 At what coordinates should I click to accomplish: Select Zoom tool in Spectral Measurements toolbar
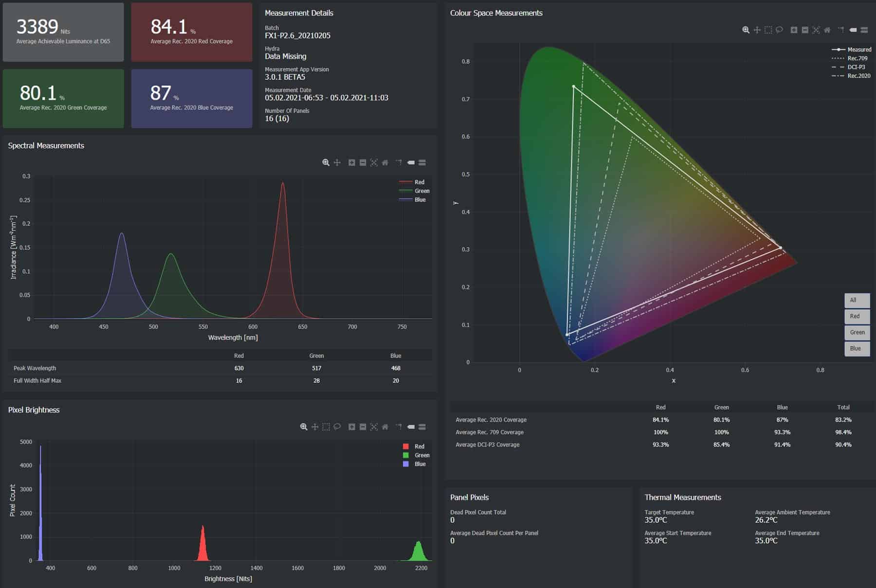click(x=326, y=162)
